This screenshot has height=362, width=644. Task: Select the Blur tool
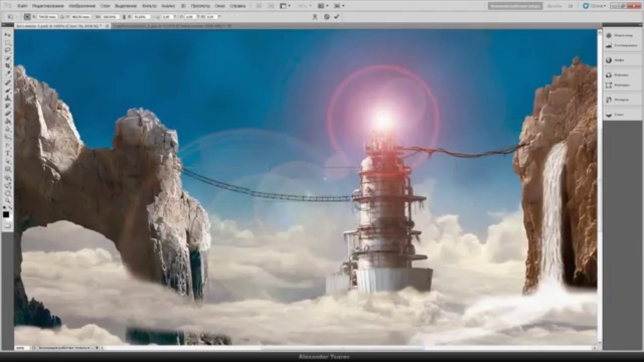pyautogui.click(x=8, y=129)
